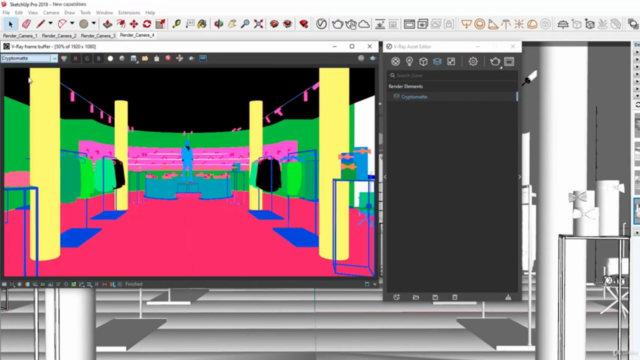
Task: Click the Zoom Extents tool
Action: [x=258, y=24]
